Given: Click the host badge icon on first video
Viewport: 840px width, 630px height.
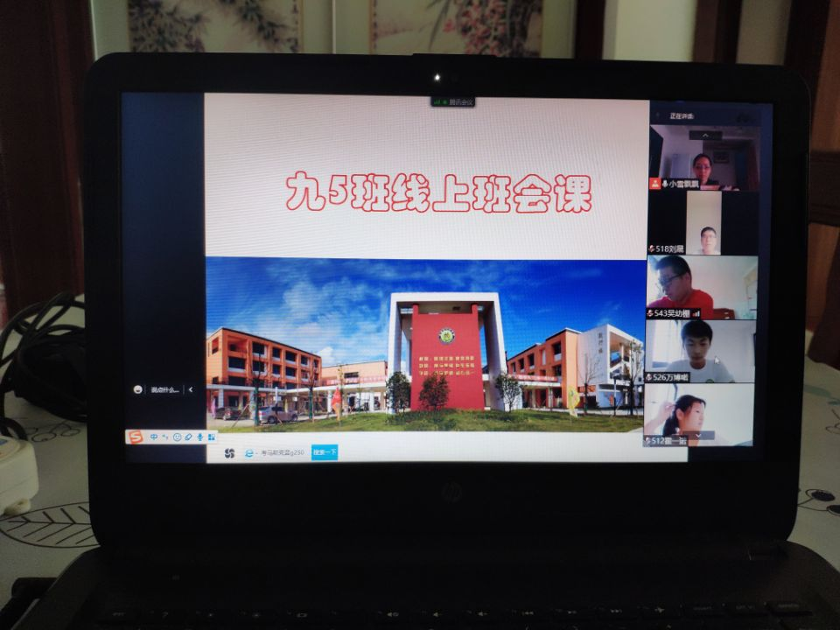Looking at the screenshot, I should 654,184.
